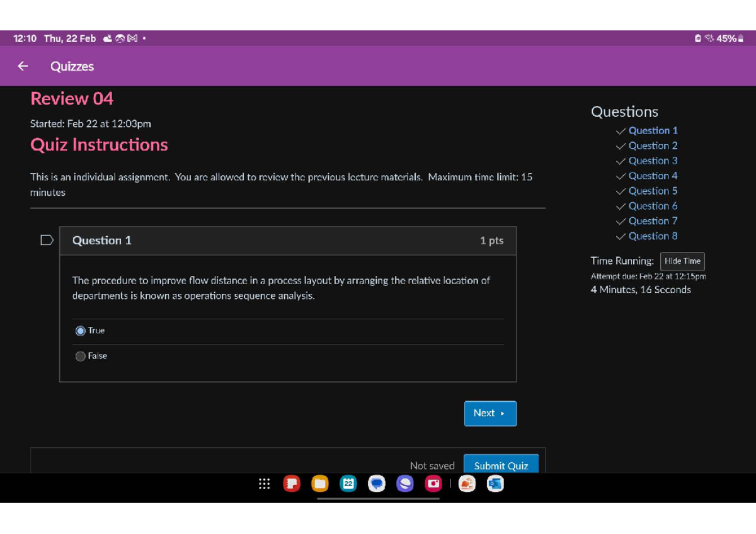Navigate to Question 8 in sidebar list
This screenshot has width=756, height=534.
653,236
